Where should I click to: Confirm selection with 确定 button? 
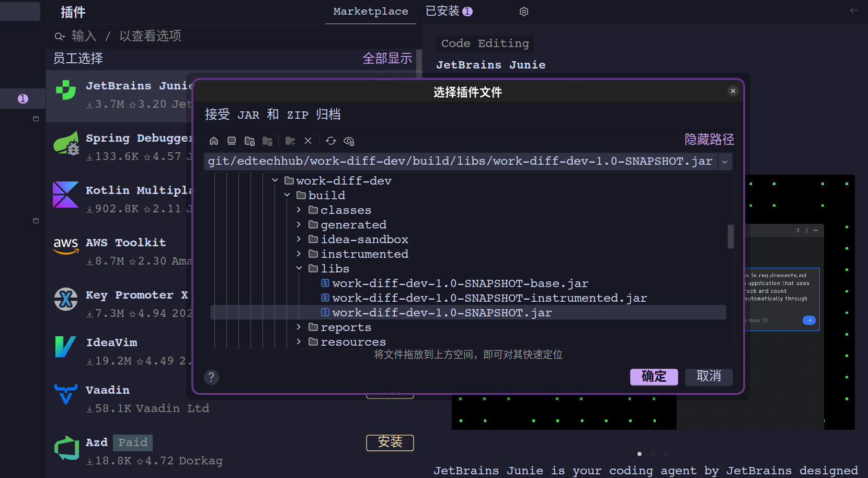pos(654,377)
